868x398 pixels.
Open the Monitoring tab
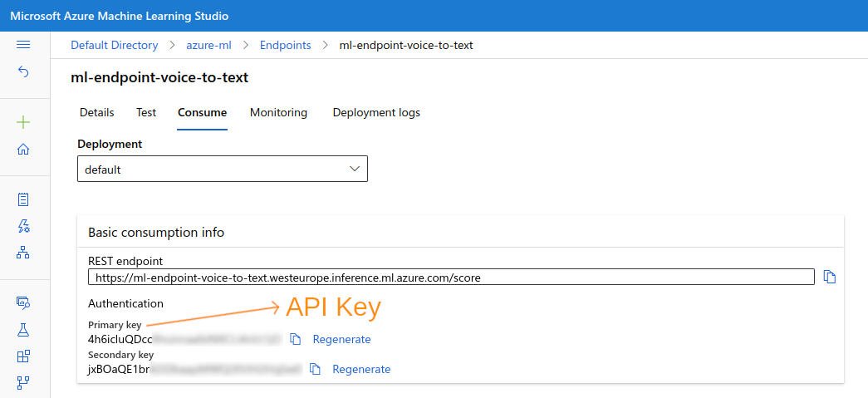coord(278,112)
